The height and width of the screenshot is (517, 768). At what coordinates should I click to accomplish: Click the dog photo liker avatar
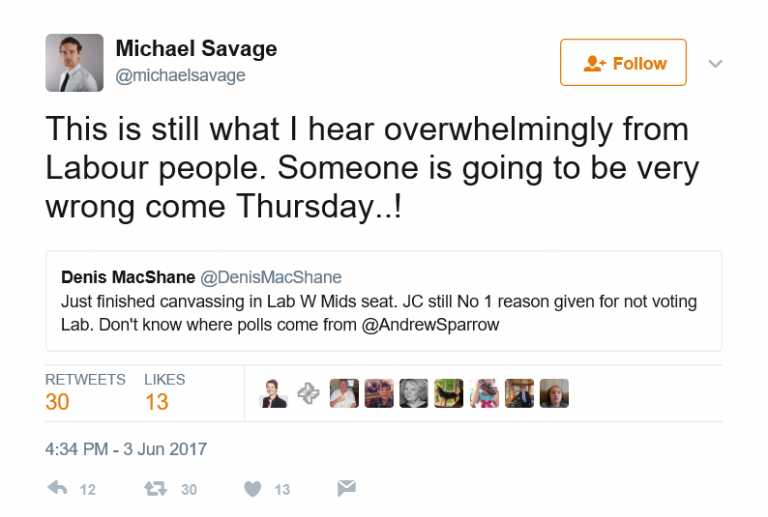coord(449,394)
